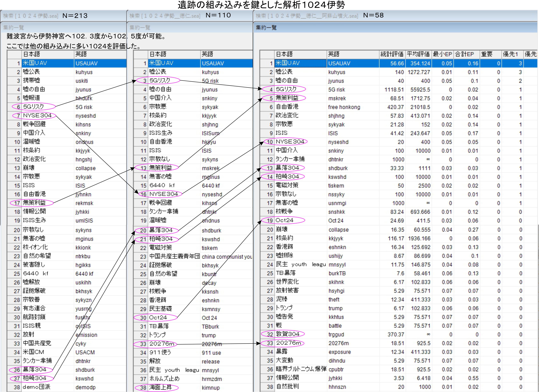Select 暴落304 row 36 in left table
The height and width of the screenshot is (392, 539).
35,369
